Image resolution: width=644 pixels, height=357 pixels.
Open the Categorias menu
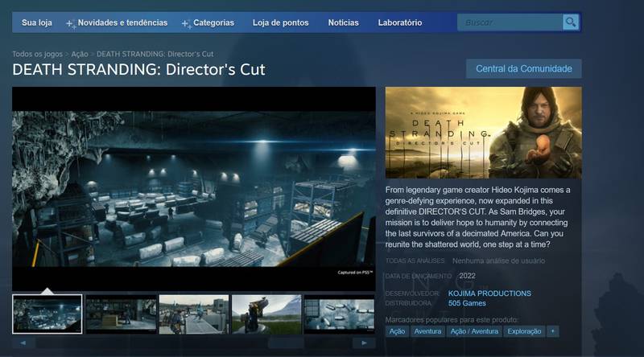[213, 23]
